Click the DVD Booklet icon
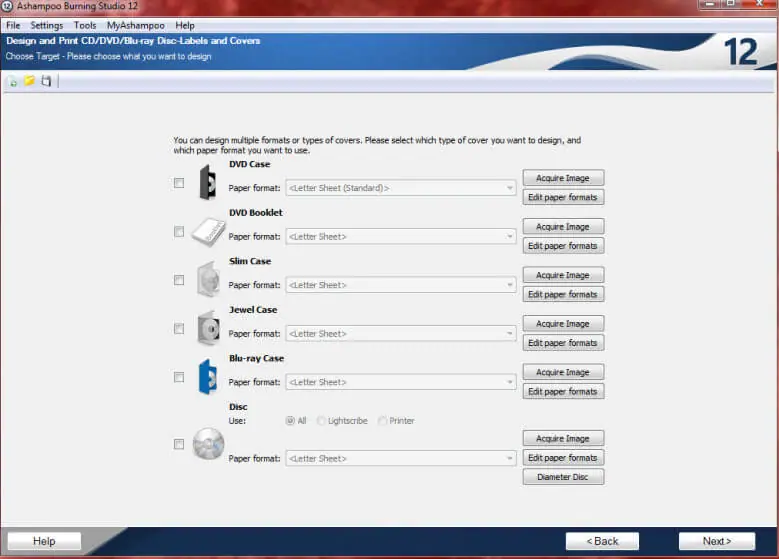 coord(209,232)
